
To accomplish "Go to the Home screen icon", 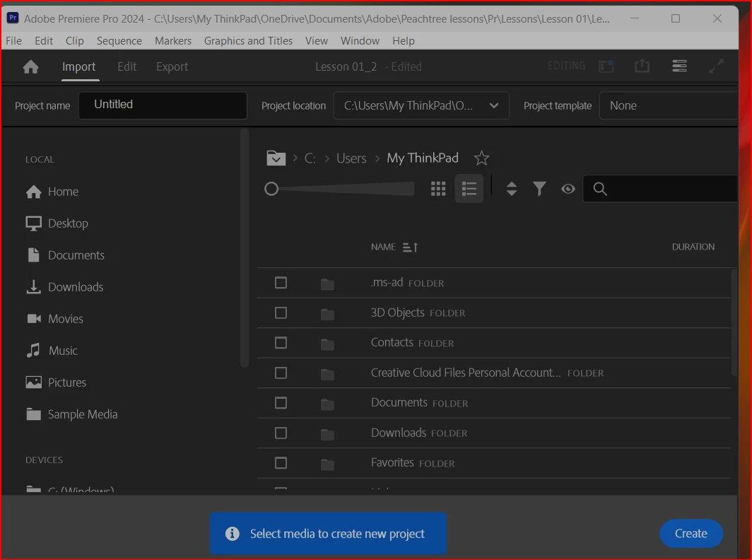I will (30, 66).
